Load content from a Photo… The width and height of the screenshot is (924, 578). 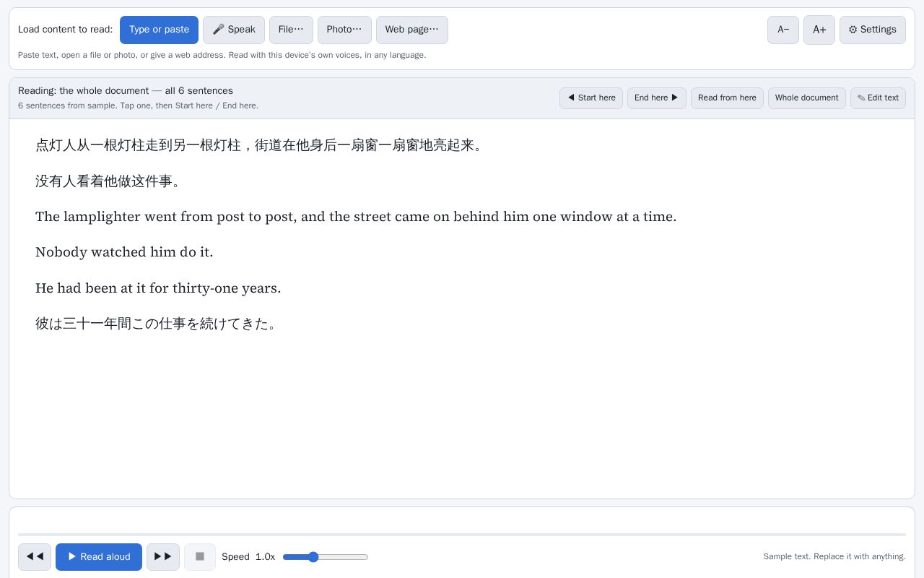point(344,30)
